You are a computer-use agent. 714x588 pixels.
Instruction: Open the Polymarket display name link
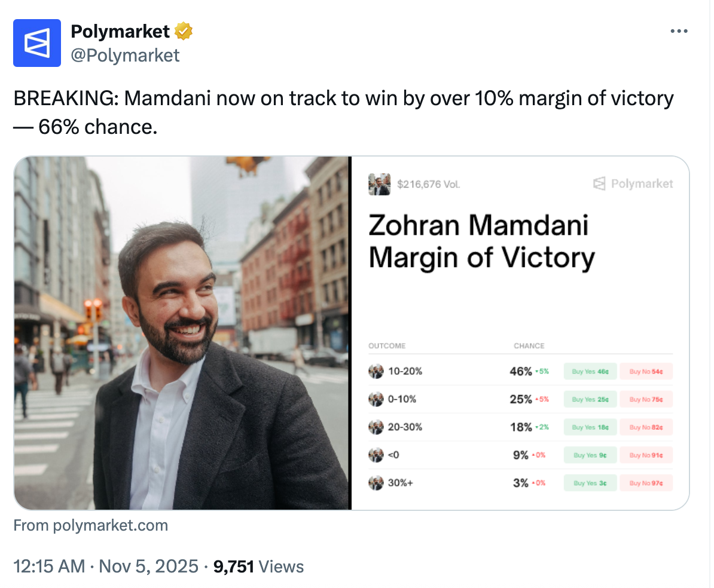pos(120,32)
